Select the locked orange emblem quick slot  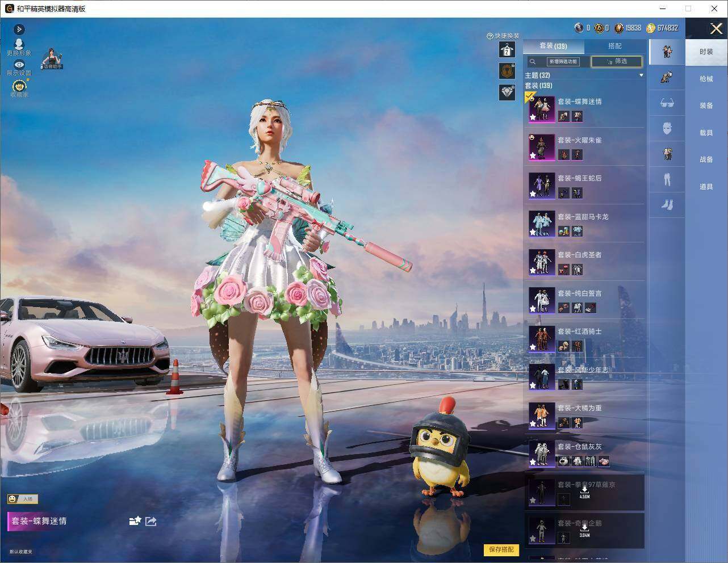(507, 71)
